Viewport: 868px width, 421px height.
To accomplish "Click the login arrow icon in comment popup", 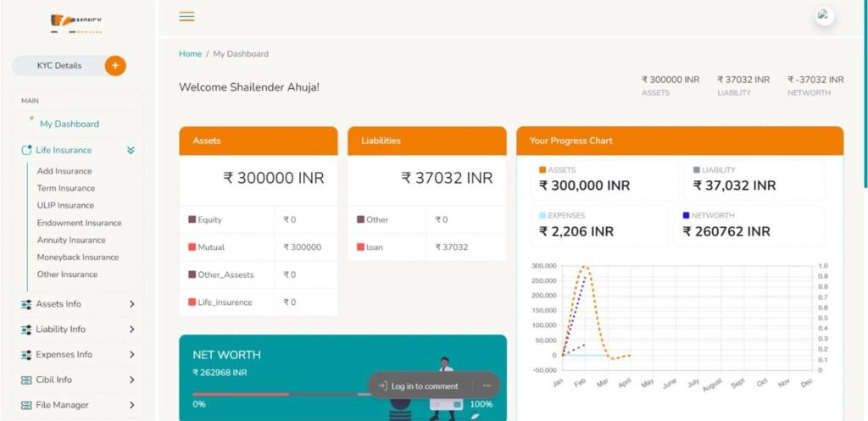I will click(x=382, y=386).
